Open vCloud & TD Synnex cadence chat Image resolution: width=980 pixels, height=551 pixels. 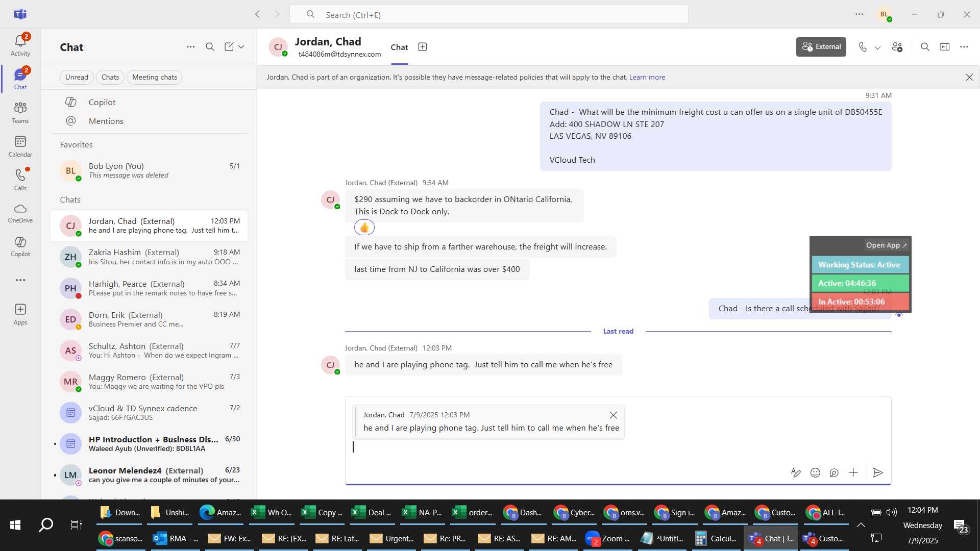point(149,412)
